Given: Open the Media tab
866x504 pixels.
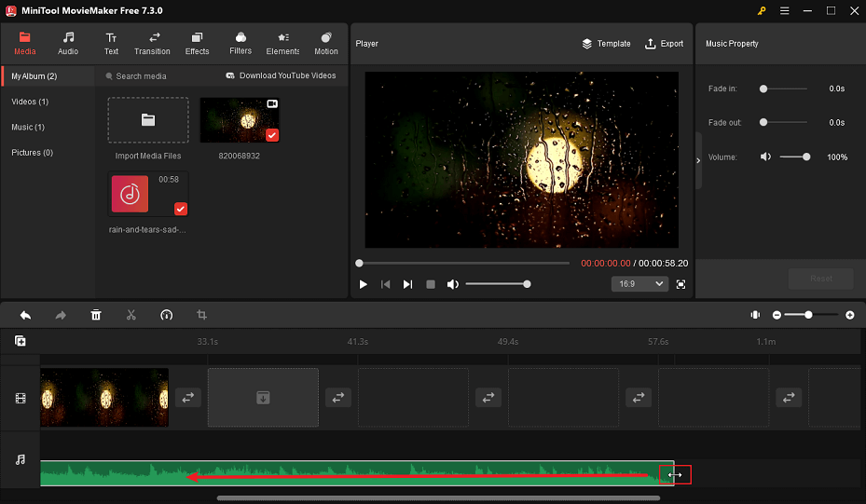Looking at the screenshot, I should click(x=24, y=43).
